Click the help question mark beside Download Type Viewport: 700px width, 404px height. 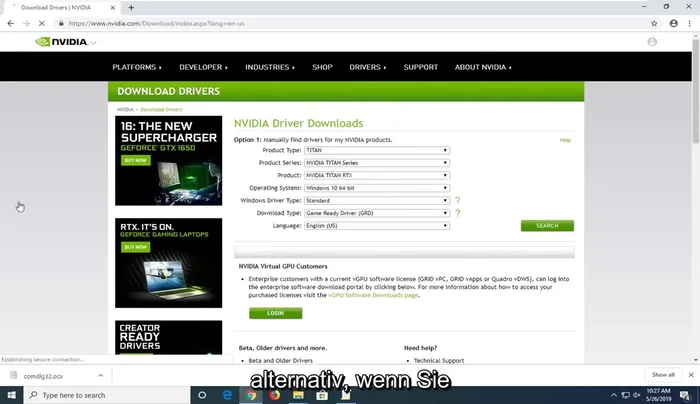457,213
